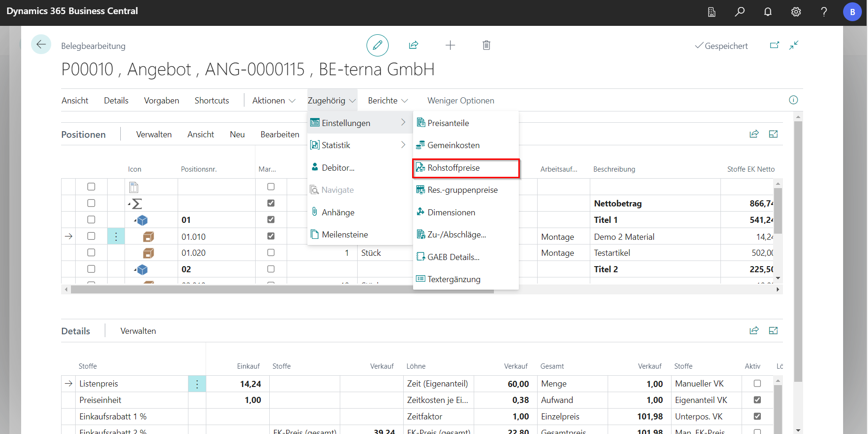Uncheck the marker checkbox for row 01.010
Viewport: 868px width, 434px height.
[x=271, y=236]
